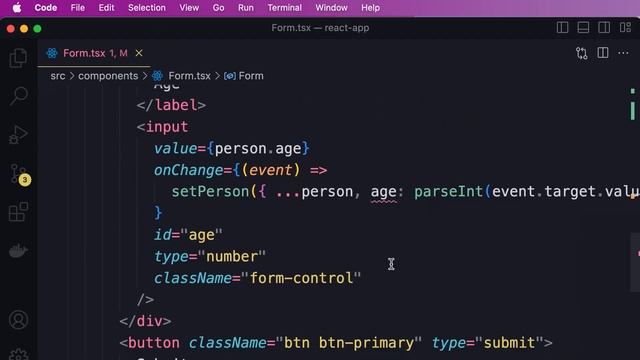Click the green change marker in the scrollbar

coord(632,111)
